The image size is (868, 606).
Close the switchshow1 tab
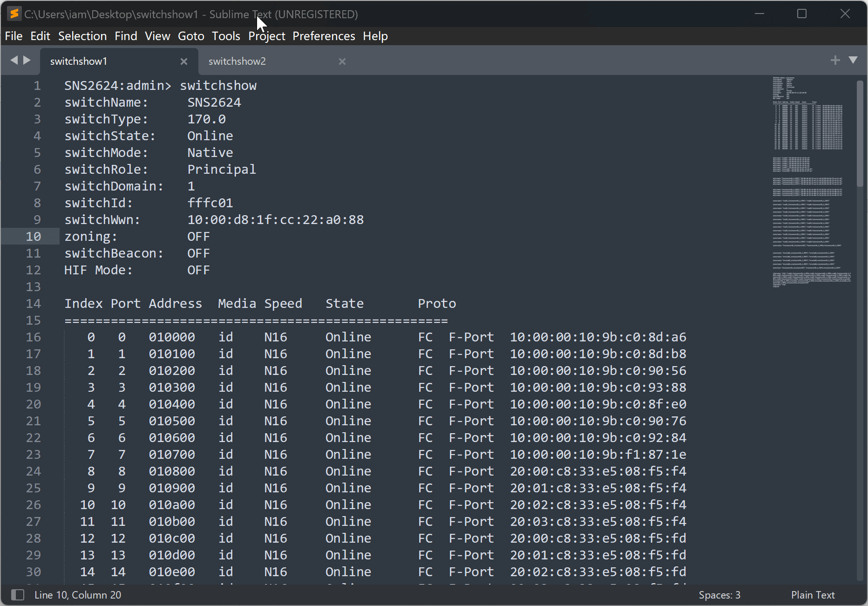pyautogui.click(x=183, y=61)
